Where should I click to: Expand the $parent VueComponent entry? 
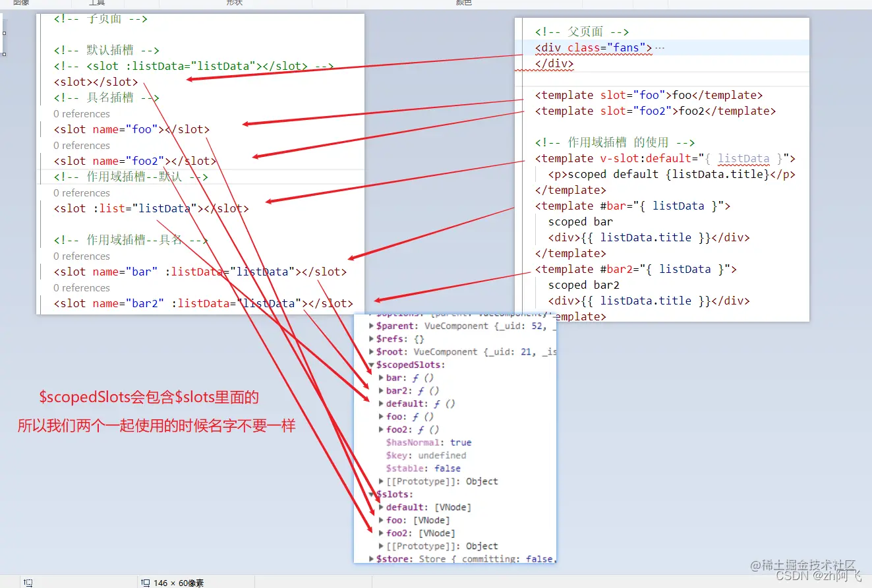pos(372,326)
